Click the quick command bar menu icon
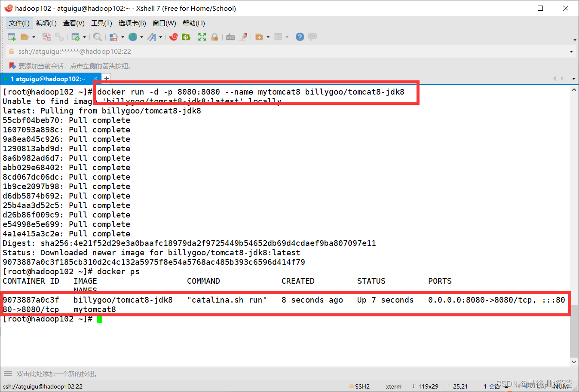Image resolution: width=579 pixels, height=392 pixels. tap(8, 374)
